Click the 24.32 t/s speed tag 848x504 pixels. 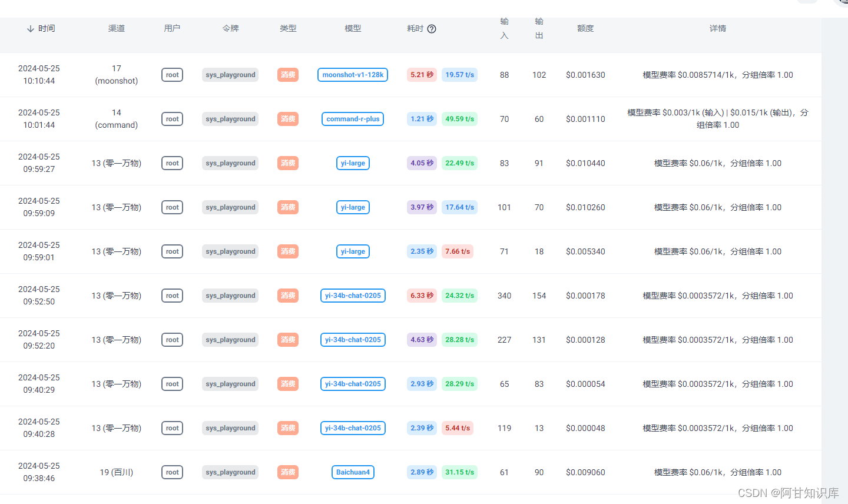point(459,296)
